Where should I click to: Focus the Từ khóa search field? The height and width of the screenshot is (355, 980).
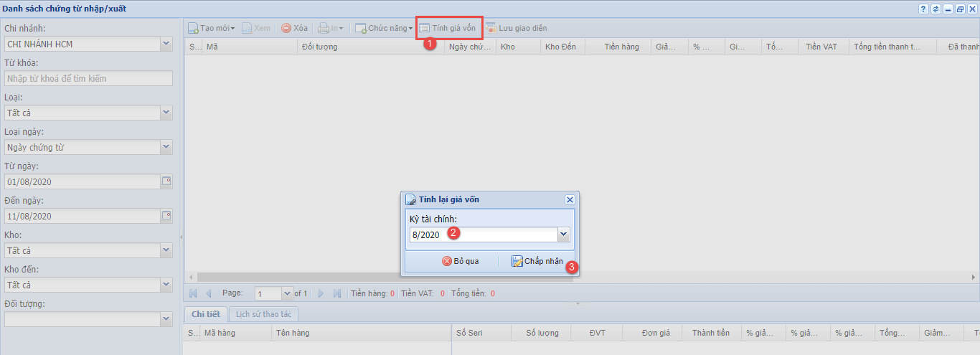(88, 78)
